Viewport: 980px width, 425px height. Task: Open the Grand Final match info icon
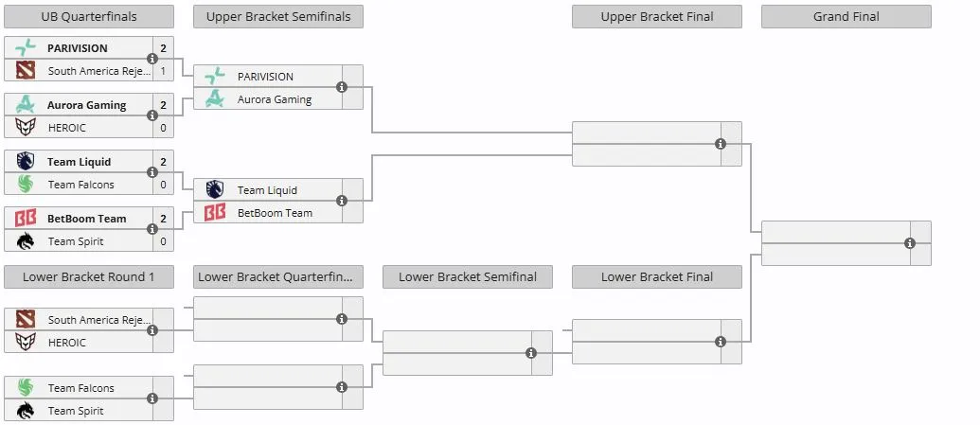[909, 243]
